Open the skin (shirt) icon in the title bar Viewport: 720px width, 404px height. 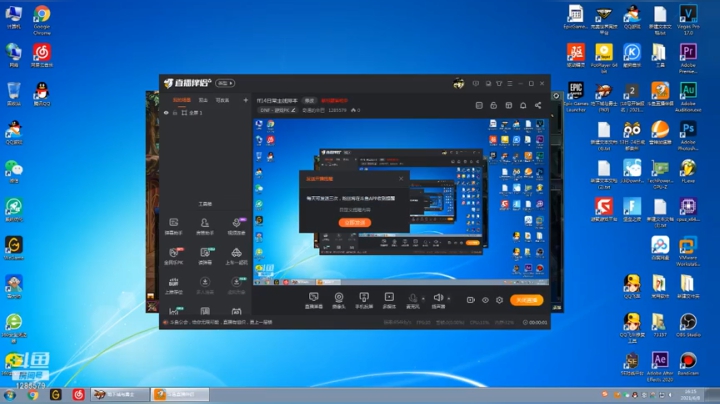coord(499,84)
